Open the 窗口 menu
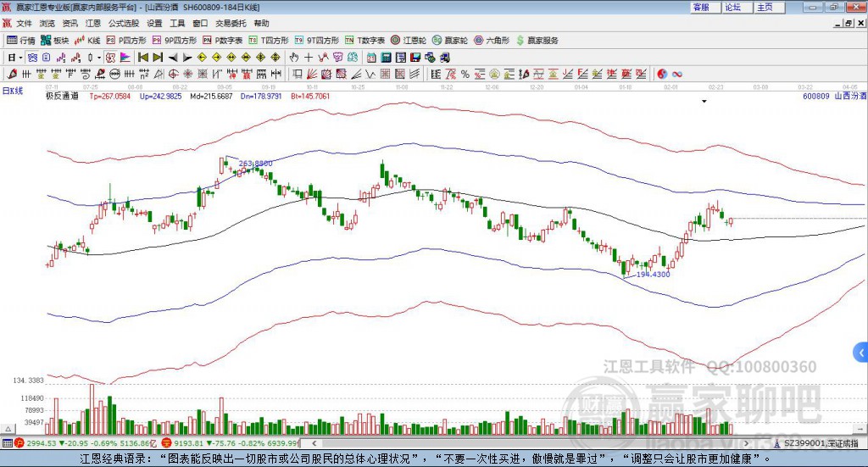The image size is (868, 467). click(x=200, y=23)
